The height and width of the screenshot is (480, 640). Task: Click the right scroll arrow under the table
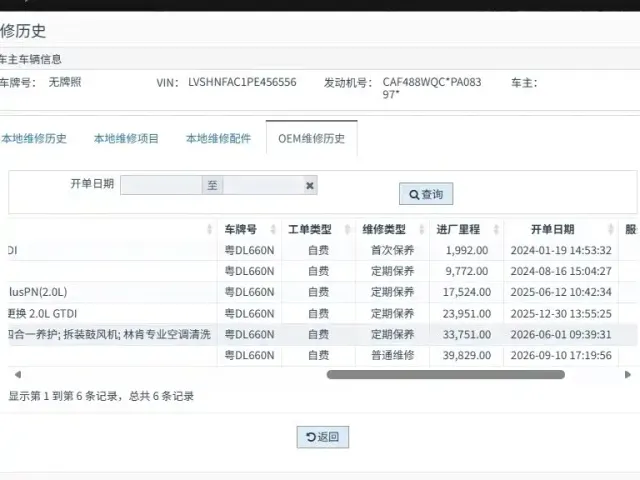(x=628, y=374)
